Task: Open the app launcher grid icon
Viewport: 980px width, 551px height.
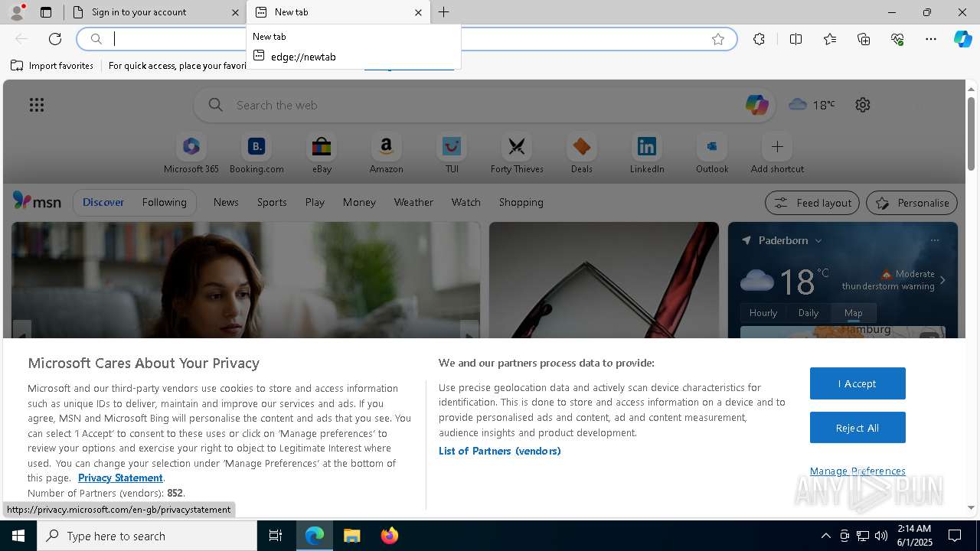Action: pyautogui.click(x=37, y=105)
